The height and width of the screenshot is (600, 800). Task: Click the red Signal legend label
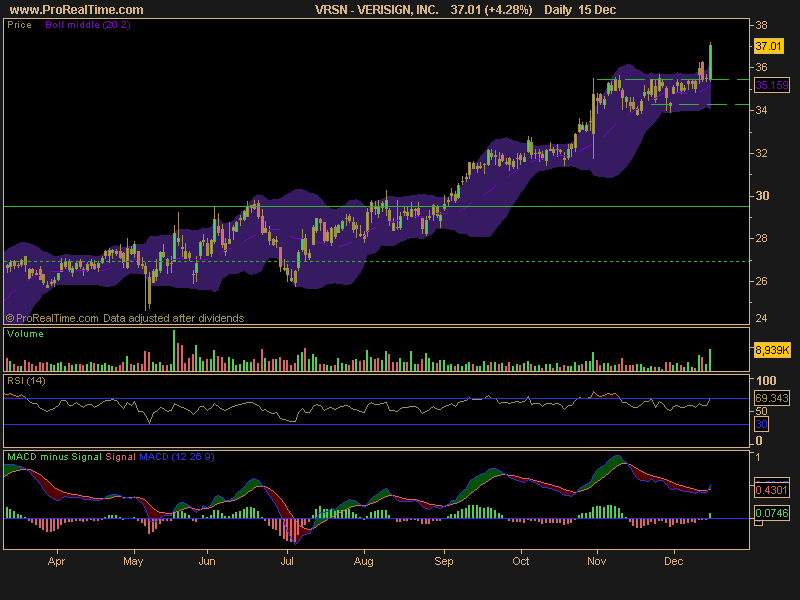(120, 457)
